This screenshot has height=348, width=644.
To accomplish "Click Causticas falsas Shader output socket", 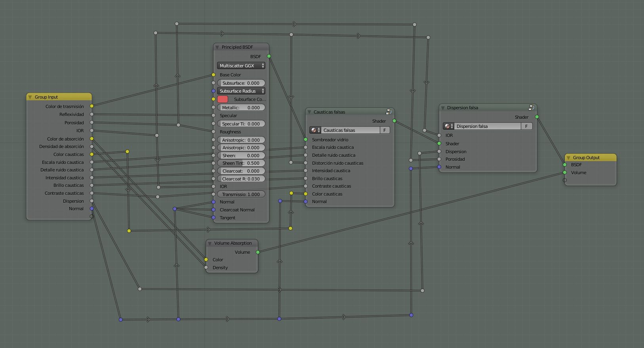I will coord(394,121).
